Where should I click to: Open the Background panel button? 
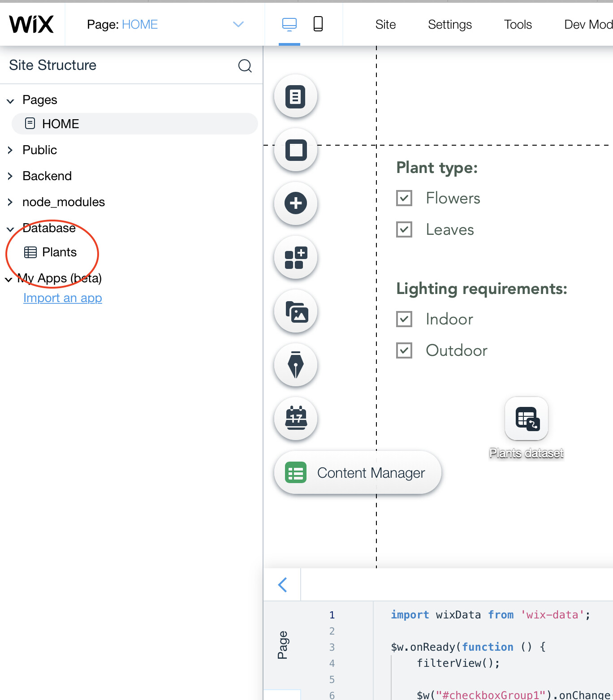(x=296, y=150)
